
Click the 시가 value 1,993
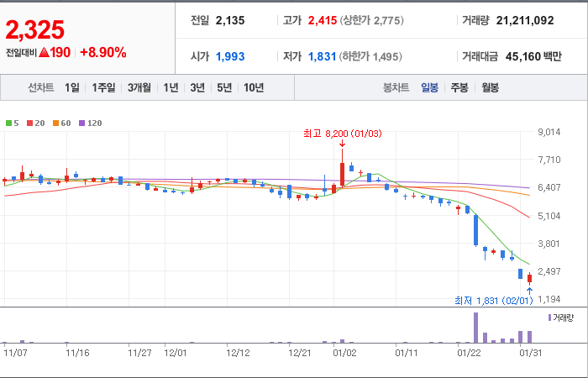(x=230, y=56)
